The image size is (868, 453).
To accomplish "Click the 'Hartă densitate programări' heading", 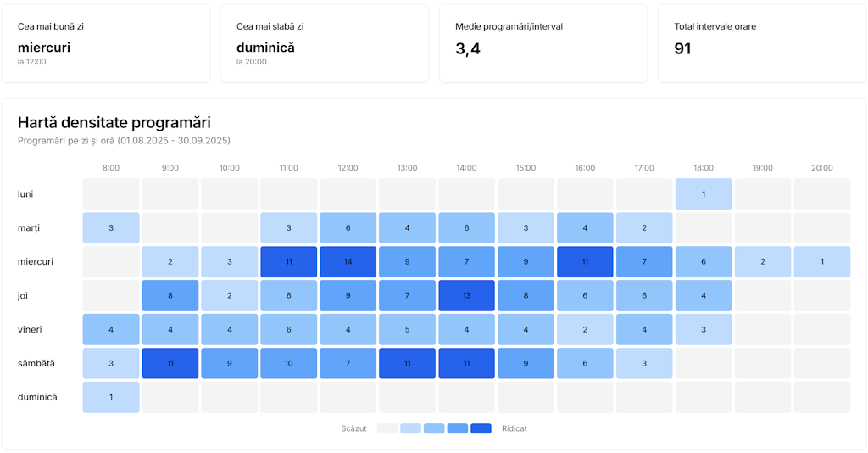I will pyautogui.click(x=114, y=123).
